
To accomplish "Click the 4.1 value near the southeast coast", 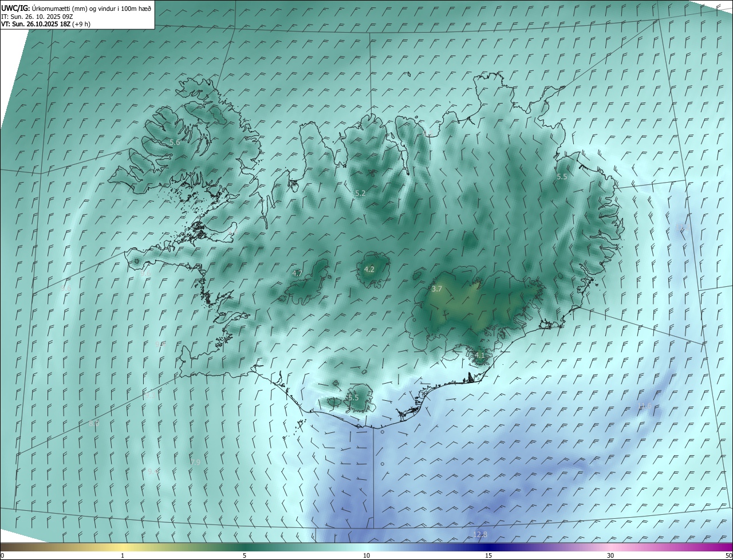I will (x=479, y=355).
